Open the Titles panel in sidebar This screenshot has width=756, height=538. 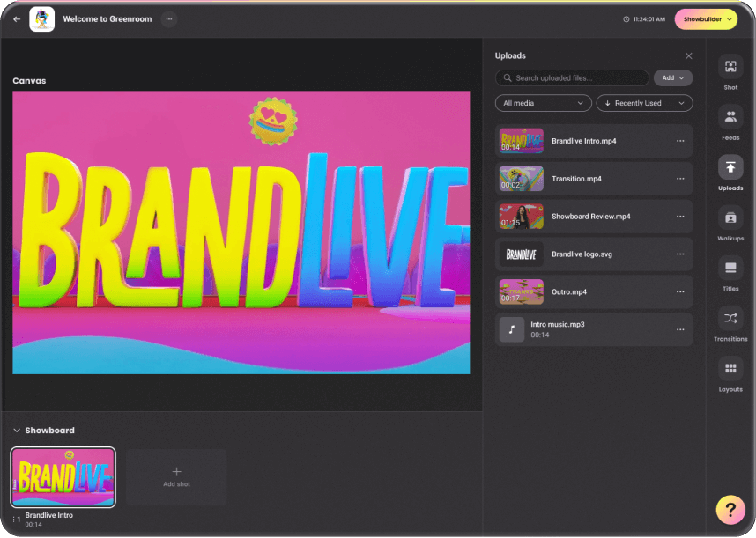coord(730,269)
